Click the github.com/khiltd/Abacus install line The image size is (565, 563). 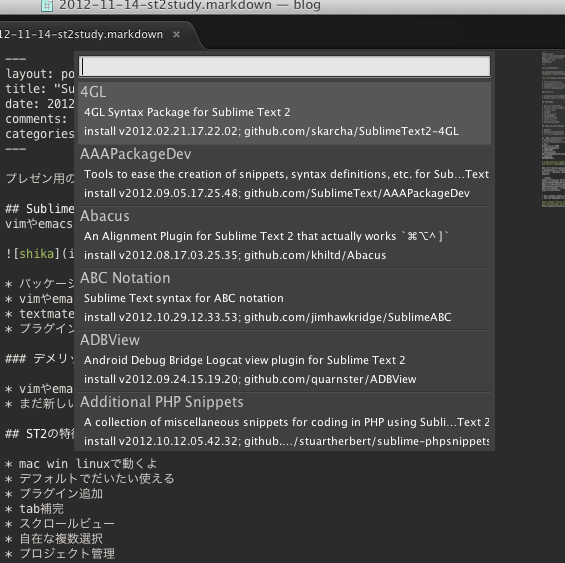(x=235, y=255)
